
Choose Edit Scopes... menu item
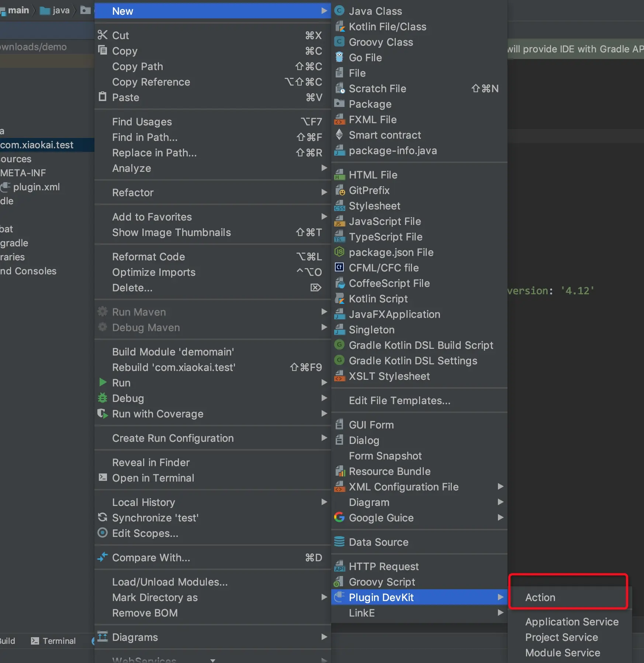click(x=213, y=533)
